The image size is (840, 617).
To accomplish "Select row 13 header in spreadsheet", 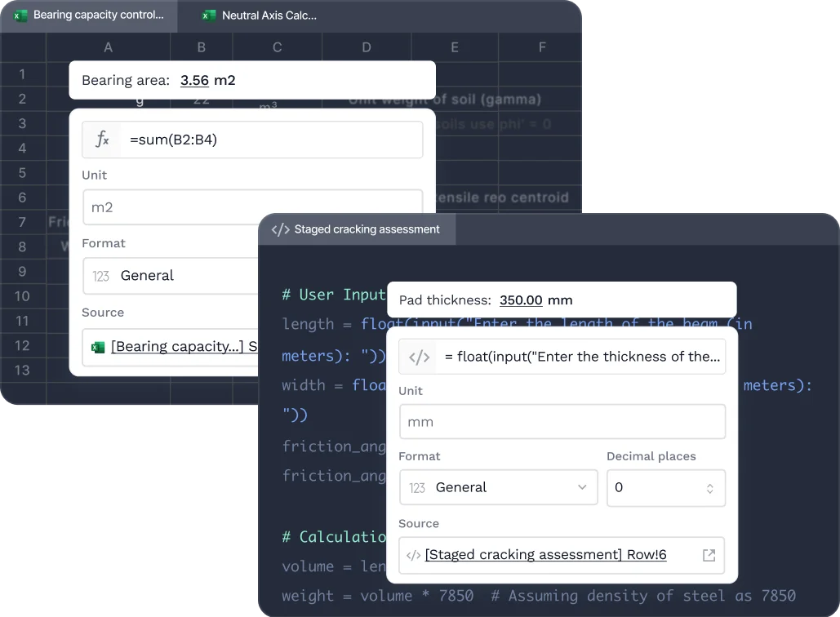I will (x=23, y=370).
